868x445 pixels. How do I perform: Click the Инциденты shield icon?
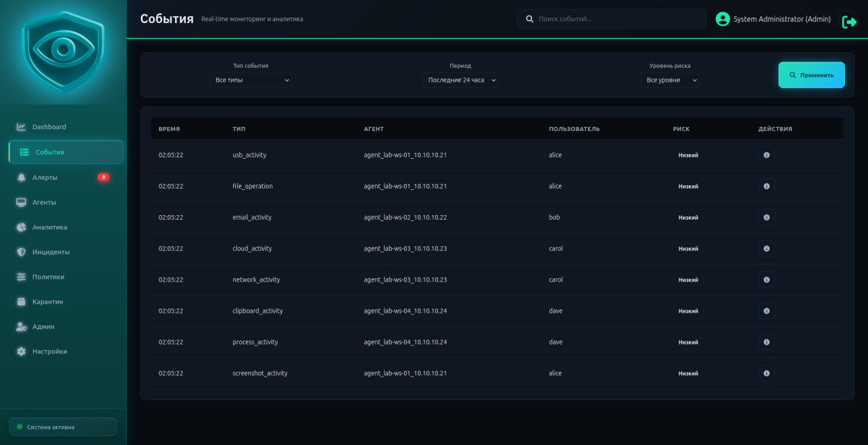(21, 252)
